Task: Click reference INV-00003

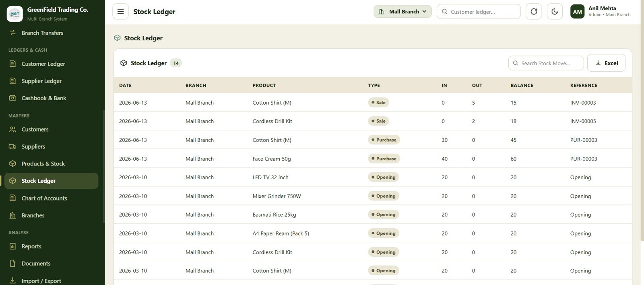Action: coord(583,103)
